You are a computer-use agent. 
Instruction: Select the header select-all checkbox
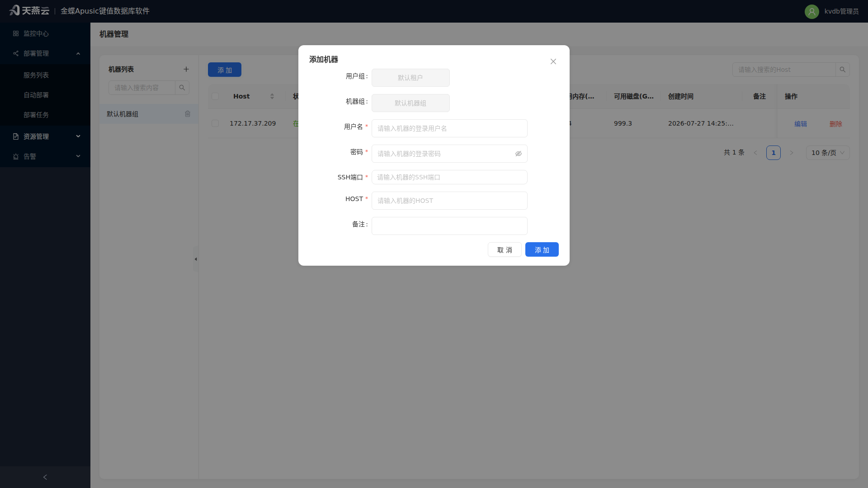click(x=215, y=96)
